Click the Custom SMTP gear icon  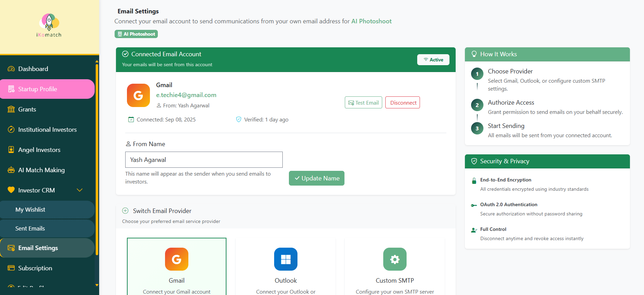pos(395,259)
